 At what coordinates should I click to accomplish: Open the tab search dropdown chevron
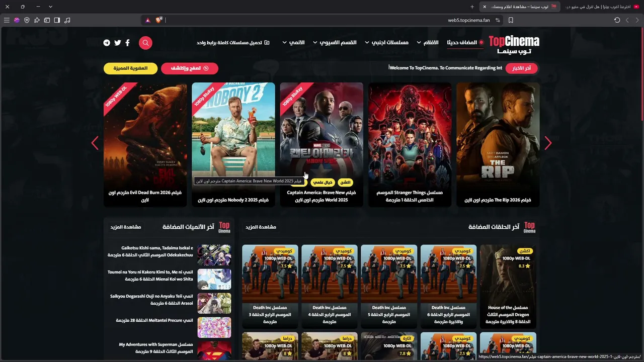(50, 7)
